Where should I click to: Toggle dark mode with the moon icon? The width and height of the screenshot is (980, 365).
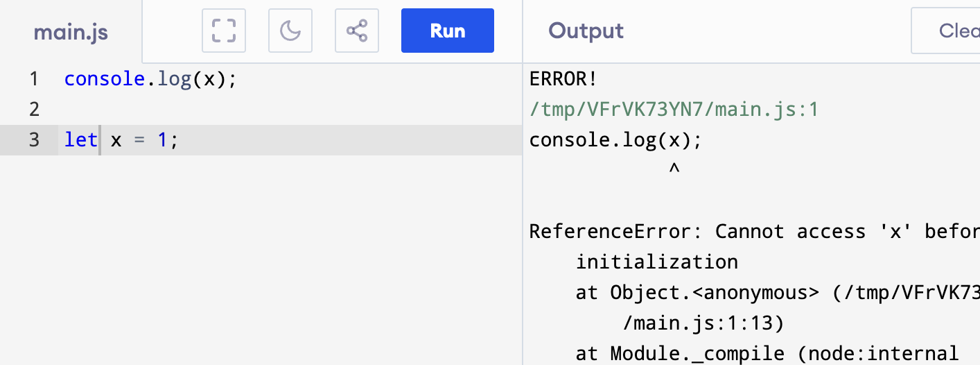point(290,31)
